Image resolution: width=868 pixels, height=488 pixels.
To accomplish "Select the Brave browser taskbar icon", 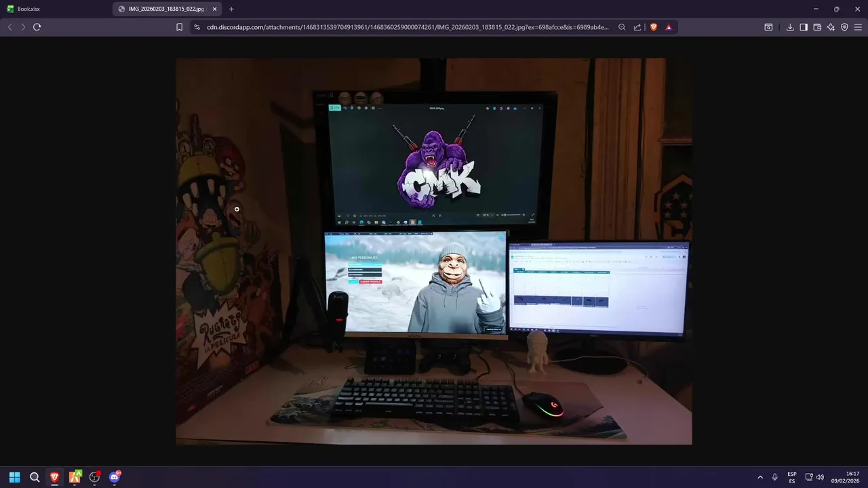I will [x=54, y=477].
